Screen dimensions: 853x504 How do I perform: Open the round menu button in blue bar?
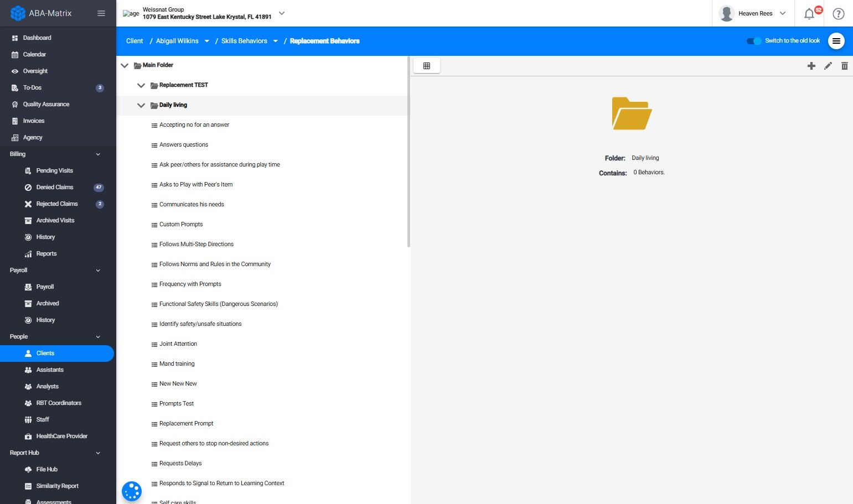(x=836, y=41)
